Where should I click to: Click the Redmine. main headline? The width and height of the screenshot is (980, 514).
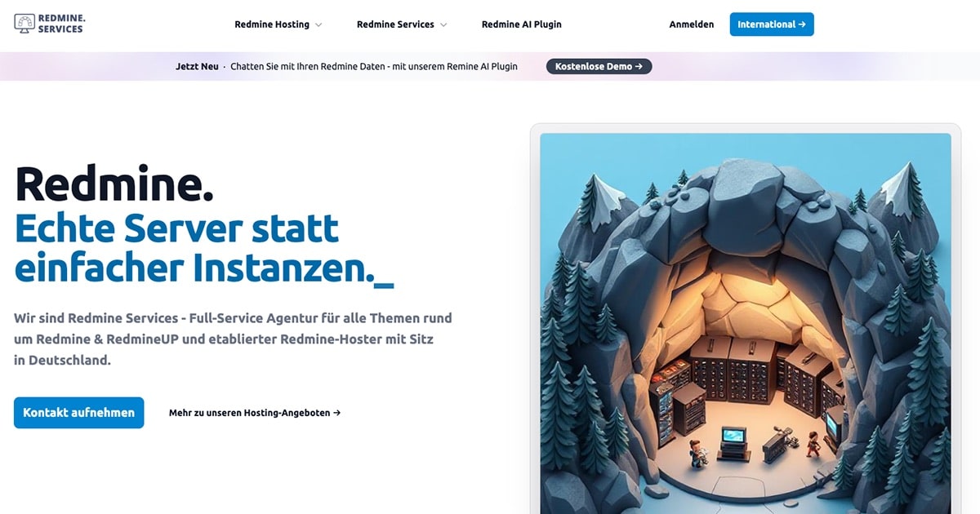114,184
